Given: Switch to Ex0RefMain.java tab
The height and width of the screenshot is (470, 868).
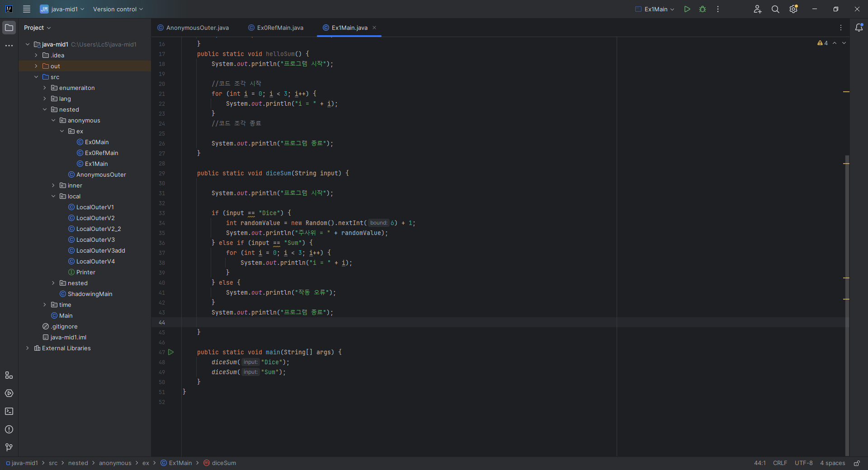Looking at the screenshot, I should click(x=276, y=28).
